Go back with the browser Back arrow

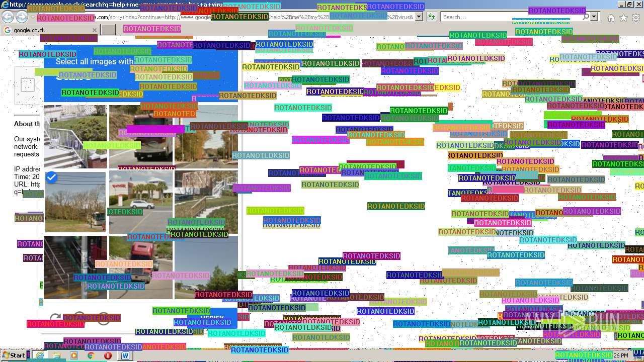(x=8, y=17)
